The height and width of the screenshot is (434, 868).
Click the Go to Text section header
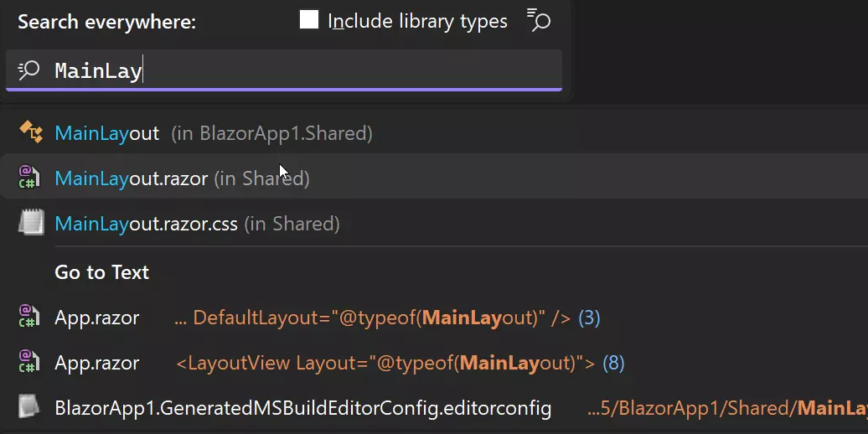pyautogui.click(x=102, y=272)
